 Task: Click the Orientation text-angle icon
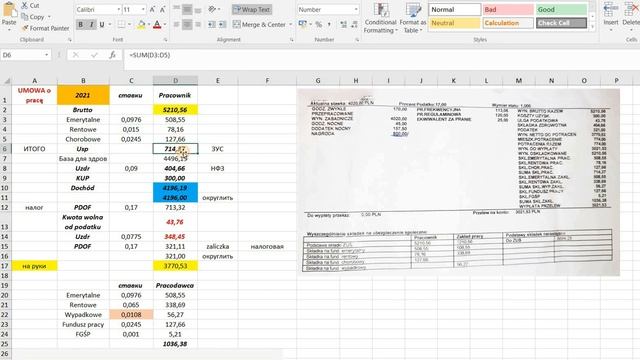pos(212,9)
